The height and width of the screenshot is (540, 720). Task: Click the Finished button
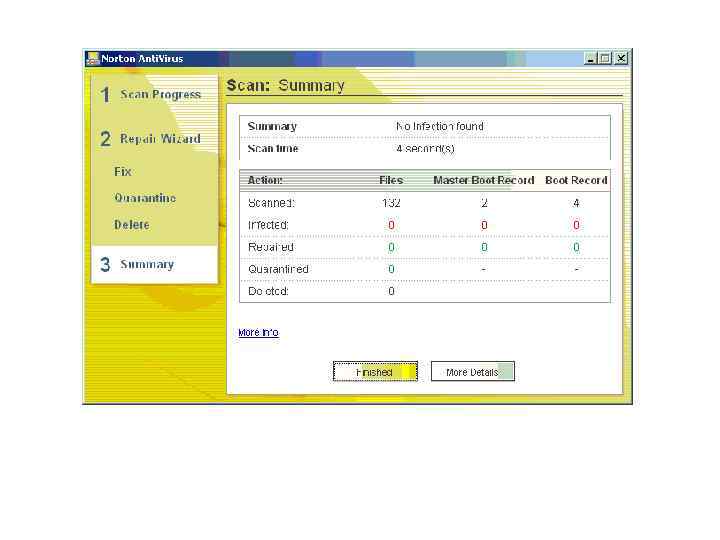[x=375, y=371]
